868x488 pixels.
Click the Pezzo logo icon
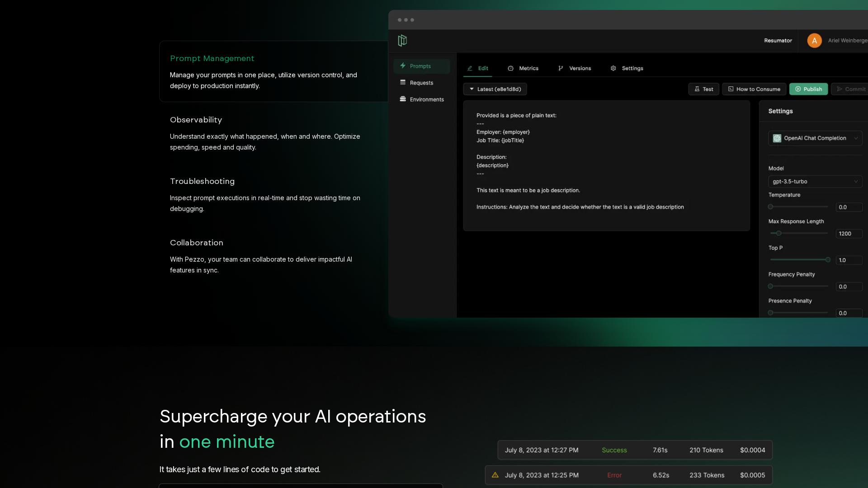point(402,41)
